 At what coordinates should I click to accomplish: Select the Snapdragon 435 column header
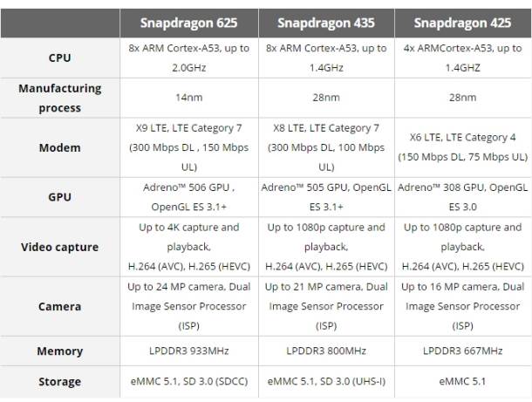click(x=326, y=23)
